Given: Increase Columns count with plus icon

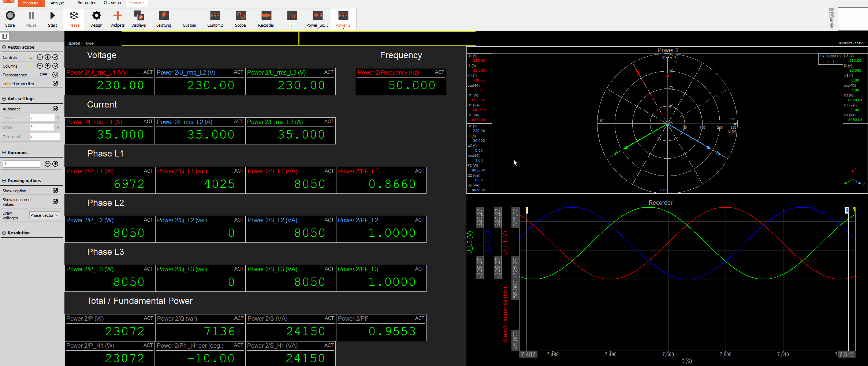Looking at the screenshot, I should pyautogui.click(x=48, y=66).
